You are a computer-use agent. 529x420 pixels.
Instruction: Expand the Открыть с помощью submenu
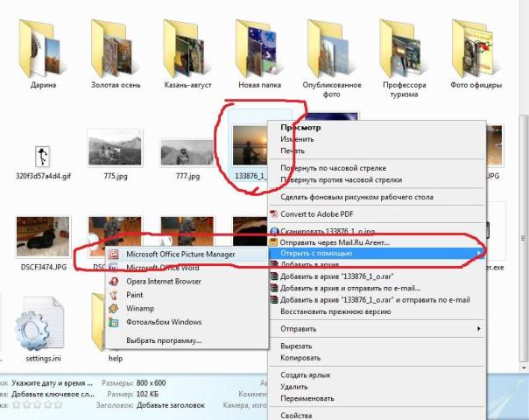click(316, 252)
